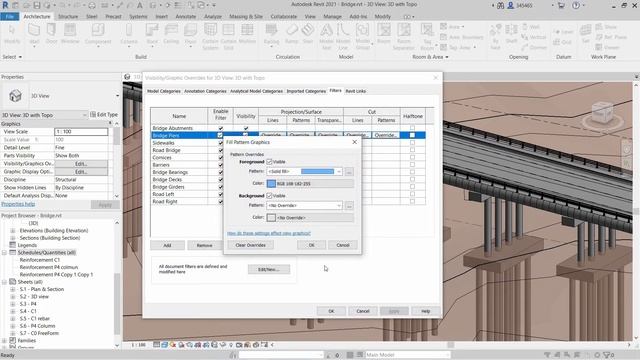Switch to Model Categories tab
The image size is (640, 360).
[x=164, y=91]
